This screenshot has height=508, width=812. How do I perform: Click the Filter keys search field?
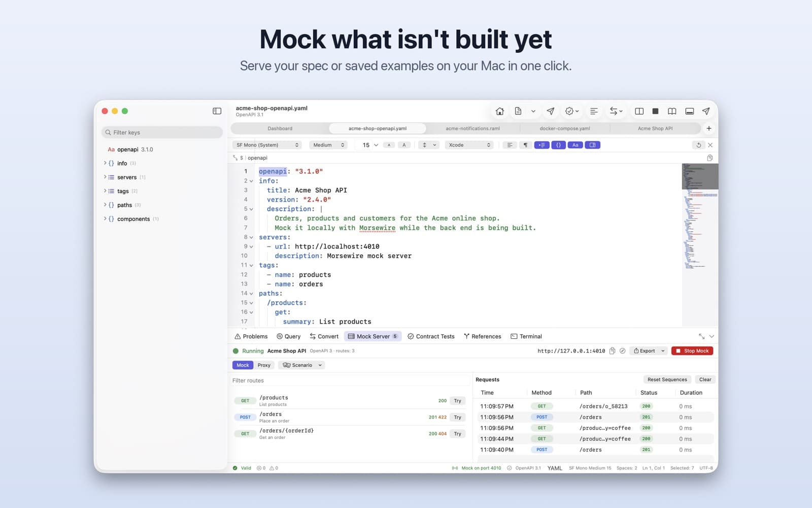pyautogui.click(x=162, y=133)
